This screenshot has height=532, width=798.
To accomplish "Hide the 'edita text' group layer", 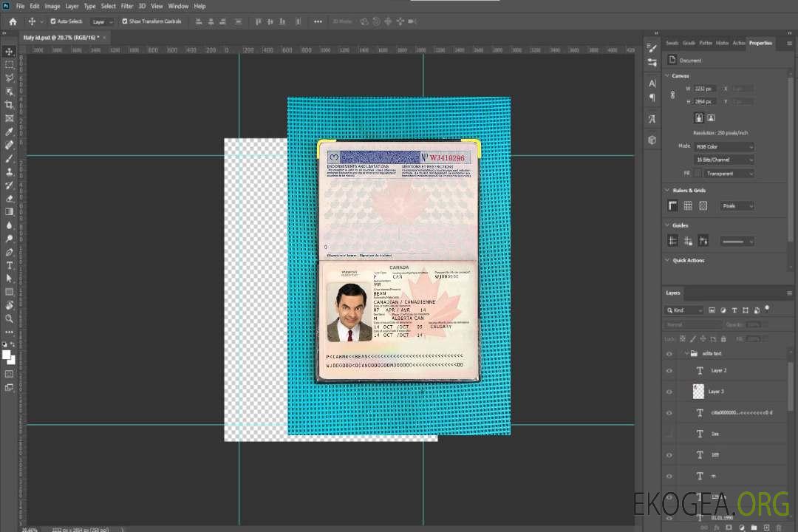I will (669, 354).
